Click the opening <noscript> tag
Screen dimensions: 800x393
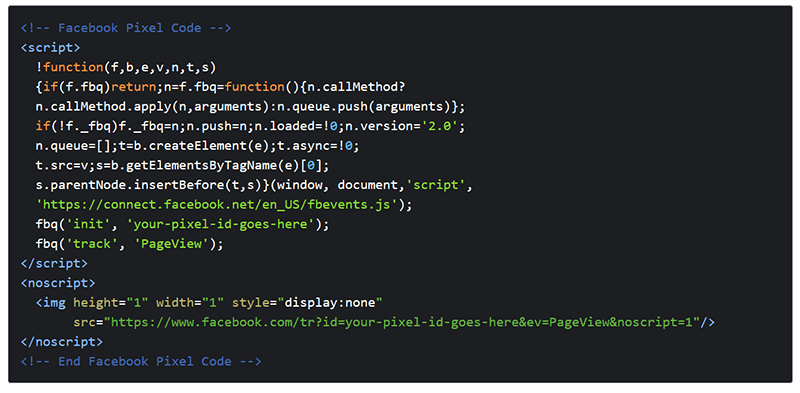(58, 283)
